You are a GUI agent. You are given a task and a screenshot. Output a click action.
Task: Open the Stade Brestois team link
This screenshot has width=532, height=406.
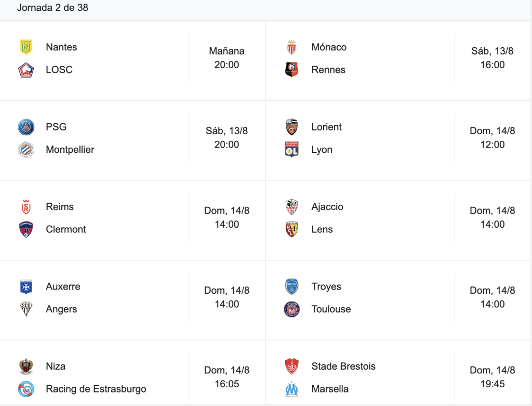[x=343, y=366]
